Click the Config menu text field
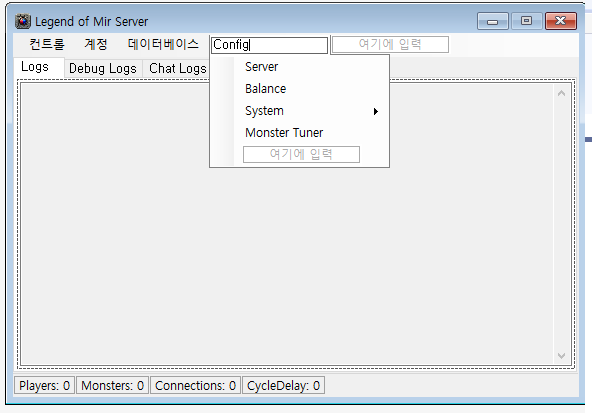 [x=269, y=45]
